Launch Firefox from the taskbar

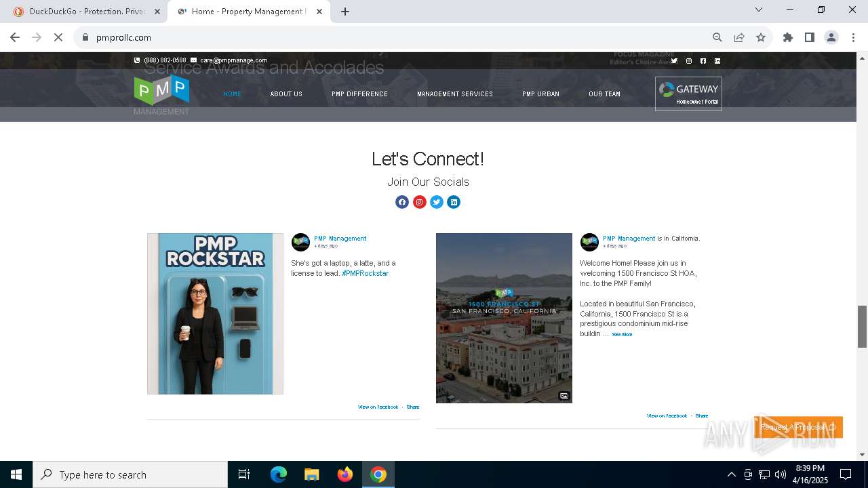pyautogui.click(x=345, y=474)
